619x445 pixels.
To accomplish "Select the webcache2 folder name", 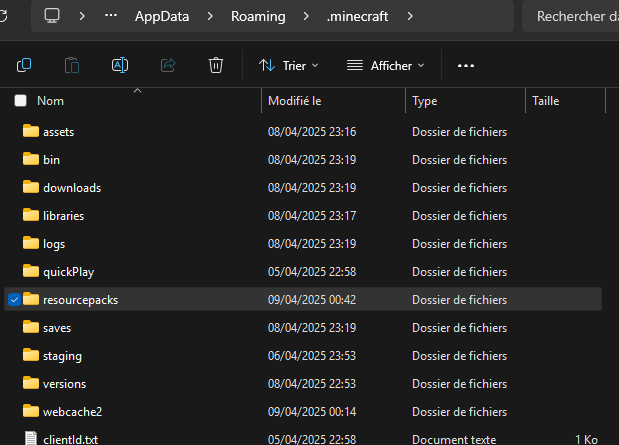I will point(72,412).
